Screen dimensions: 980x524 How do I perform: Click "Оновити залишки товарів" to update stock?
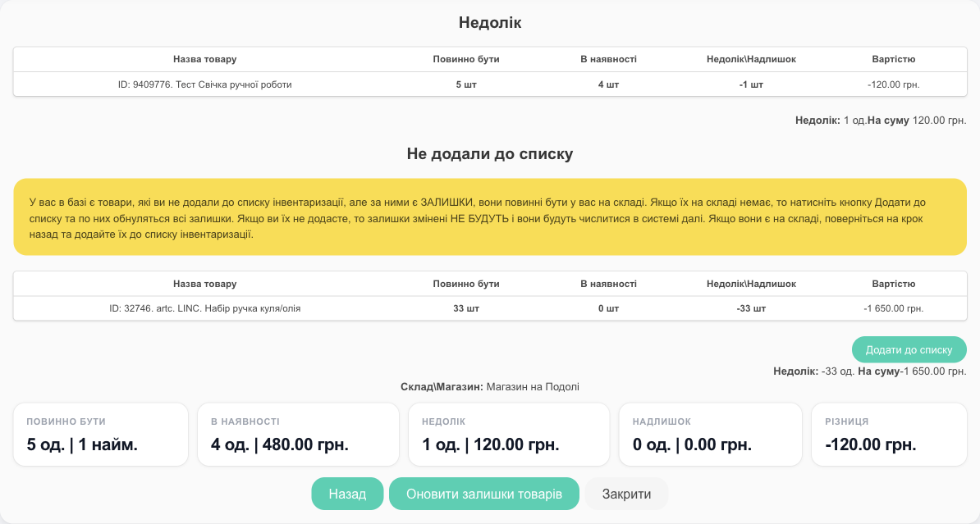click(484, 494)
